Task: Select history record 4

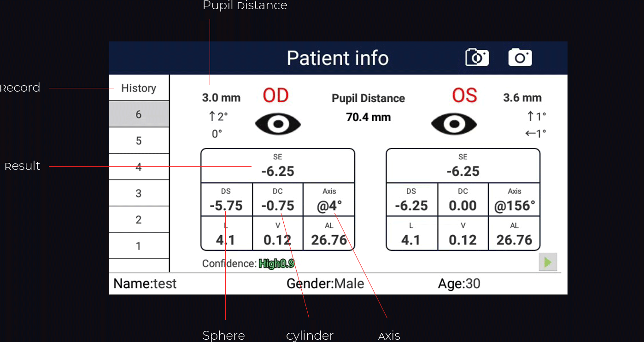Action: [x=139, y=167]
